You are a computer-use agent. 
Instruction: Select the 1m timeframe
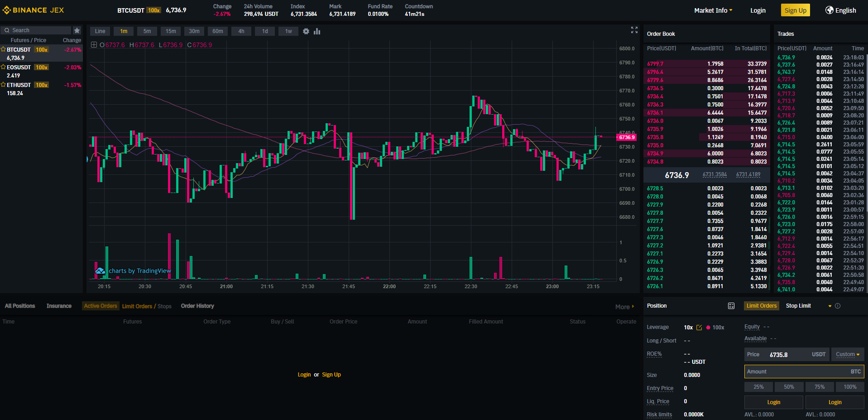coord(124,31)
